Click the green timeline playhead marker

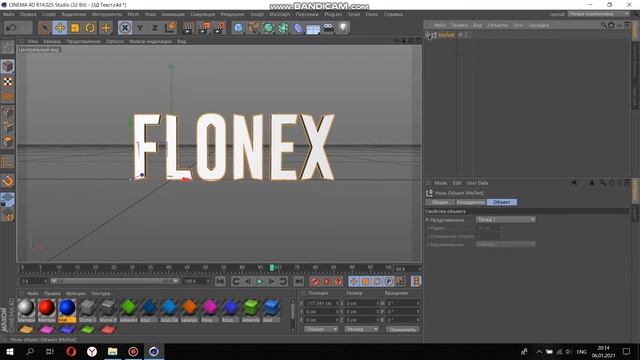(272, 267)
